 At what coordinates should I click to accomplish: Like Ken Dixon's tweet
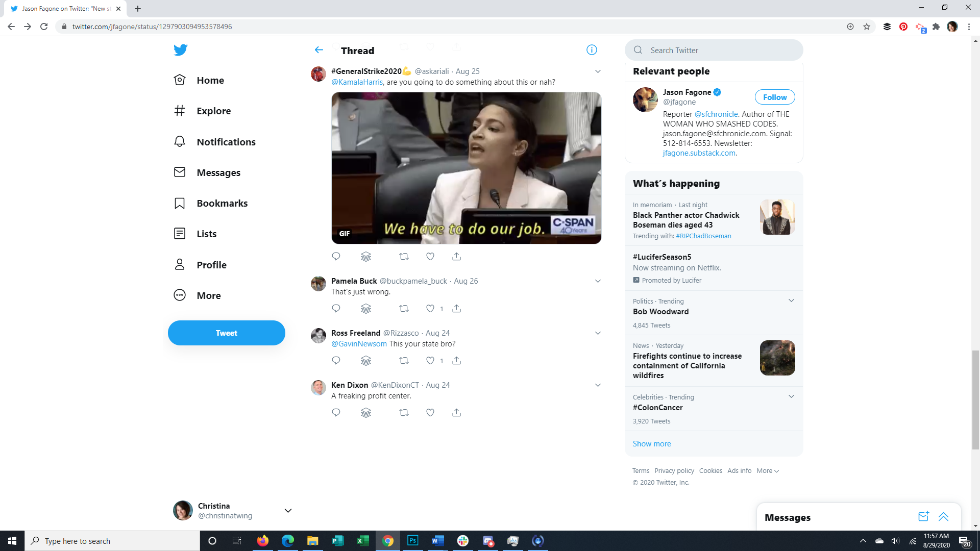430,412
